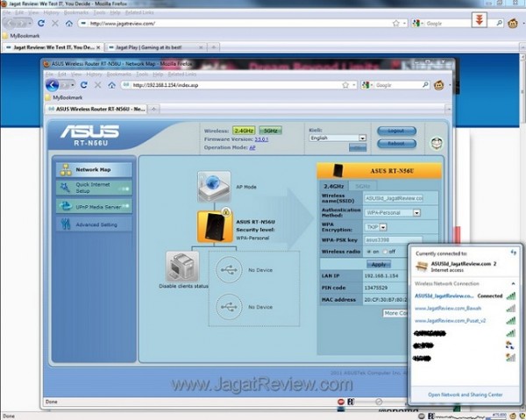526x420 pixels.
Task: Click Stop button in router Firefox window
Action: point(97,85)
